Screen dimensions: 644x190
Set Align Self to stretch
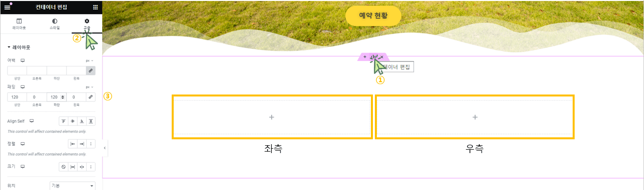[x=91, y=121]
